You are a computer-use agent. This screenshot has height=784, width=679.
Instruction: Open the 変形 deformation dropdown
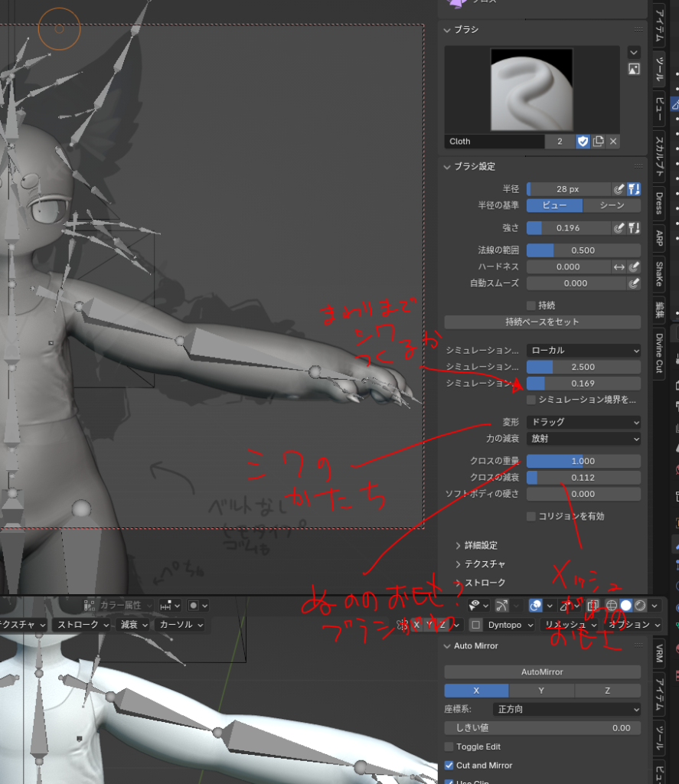(x=583, y=423)
